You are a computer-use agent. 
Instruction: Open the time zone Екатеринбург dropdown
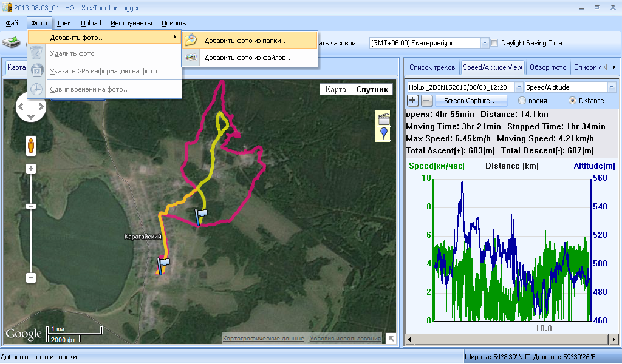(485, 43)
